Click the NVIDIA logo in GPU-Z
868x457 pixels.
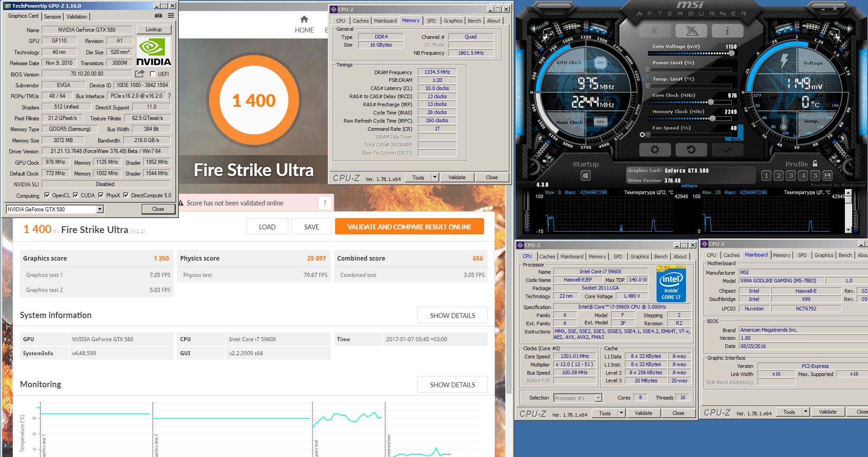pos(153,52)
